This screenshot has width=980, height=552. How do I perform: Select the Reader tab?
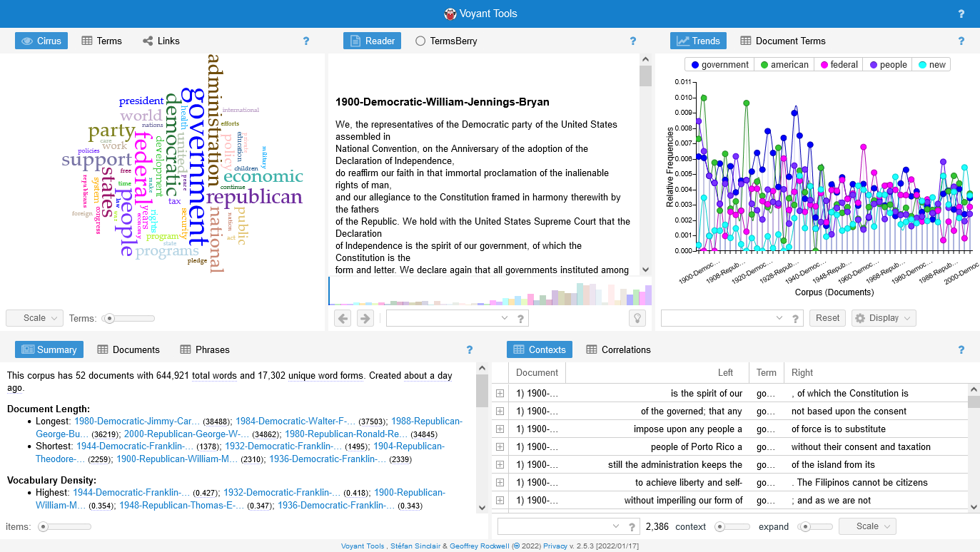[x=372, y=41]
